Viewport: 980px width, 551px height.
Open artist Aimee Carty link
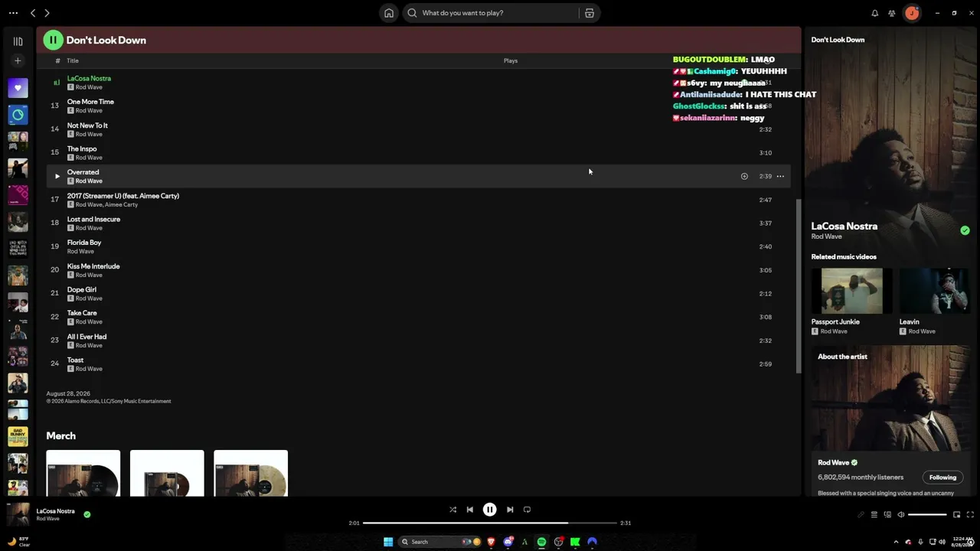click(121, 204)
